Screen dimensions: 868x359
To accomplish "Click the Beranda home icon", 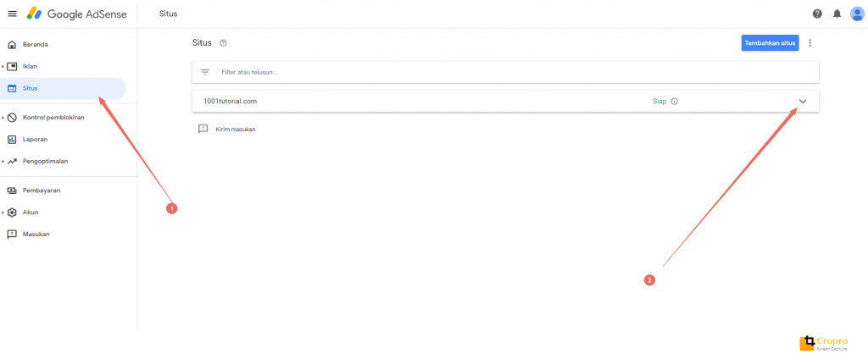I will (x=12, y=44).
